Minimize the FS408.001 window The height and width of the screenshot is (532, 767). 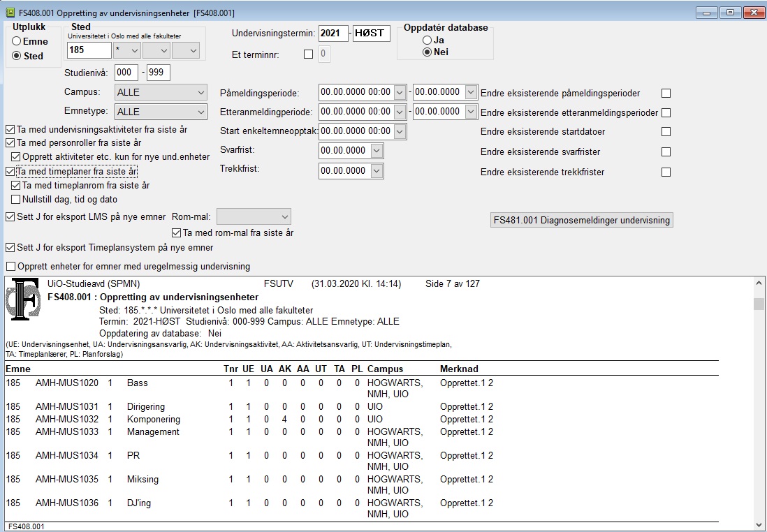(x=707, y=13)
